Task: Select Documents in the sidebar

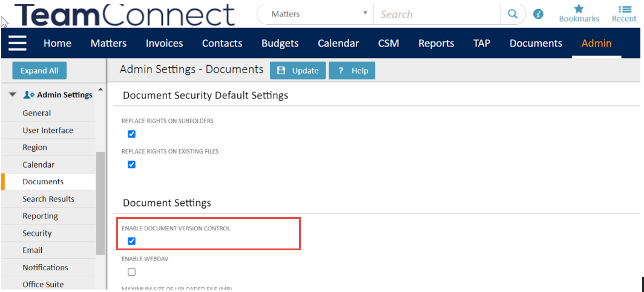Action: click(x=48, y=182)
